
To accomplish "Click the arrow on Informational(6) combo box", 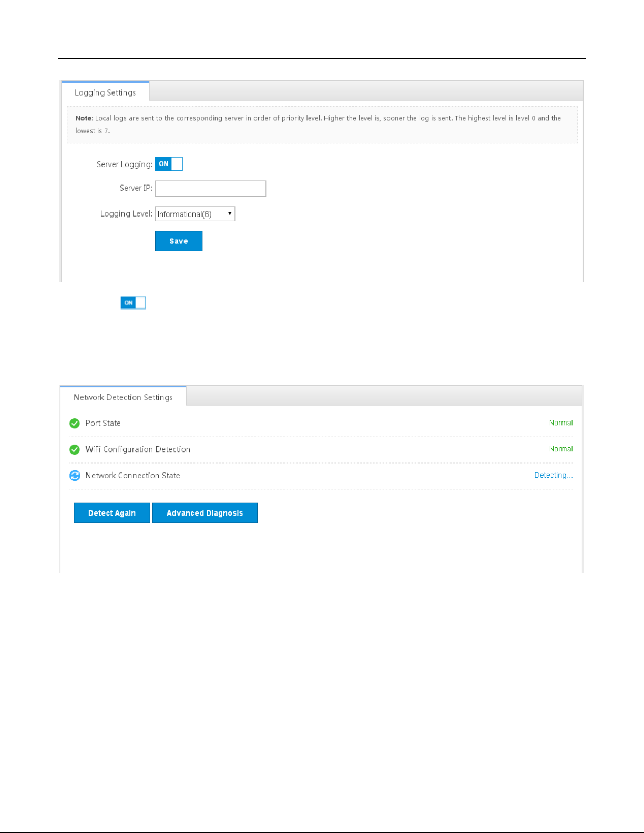I will (x=230, y=213).
